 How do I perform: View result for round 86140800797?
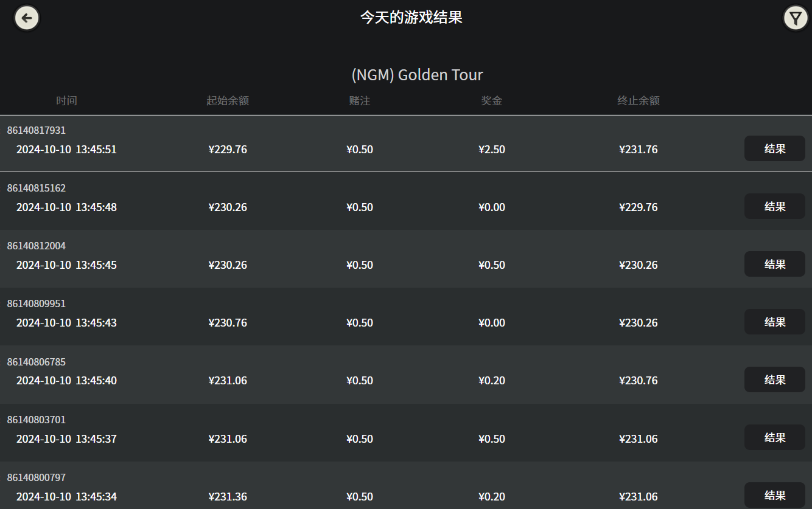[774, 495]
